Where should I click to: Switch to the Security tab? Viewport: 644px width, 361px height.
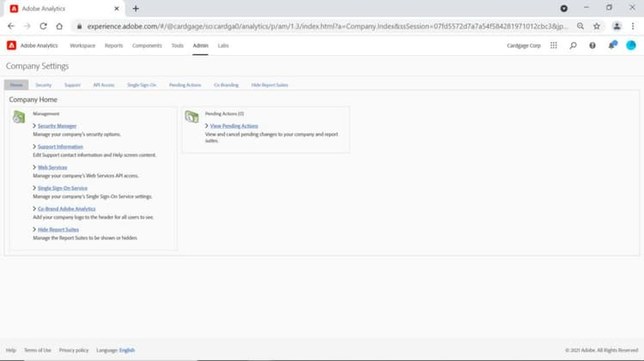coord(44,85)
